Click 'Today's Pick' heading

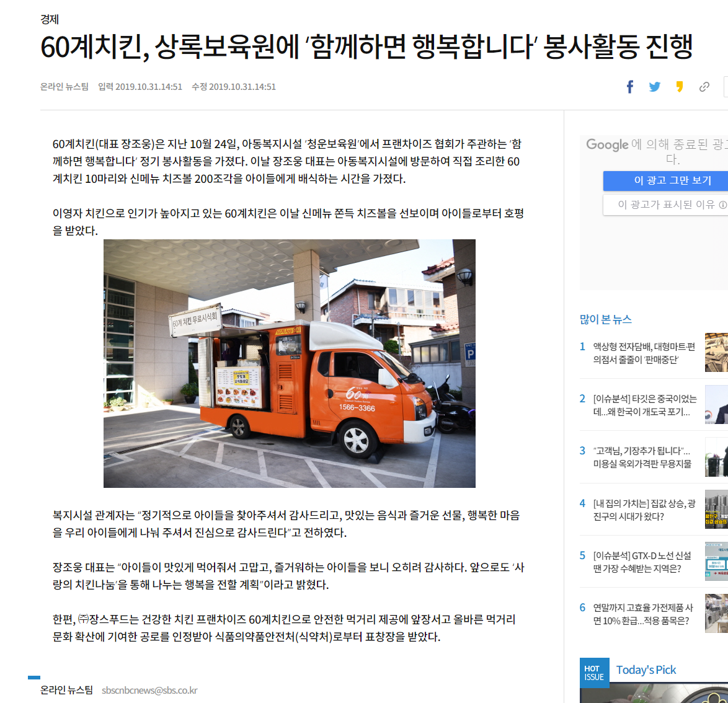coord(646,670)
